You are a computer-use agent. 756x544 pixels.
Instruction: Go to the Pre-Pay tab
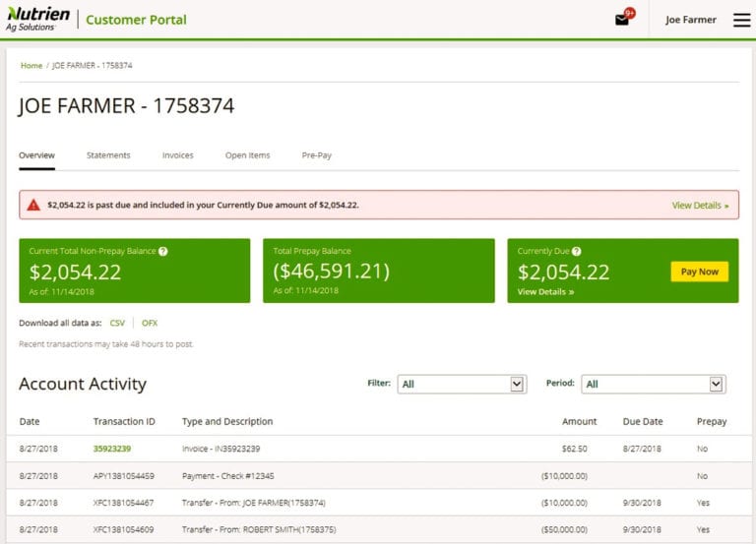coord(316,155)
